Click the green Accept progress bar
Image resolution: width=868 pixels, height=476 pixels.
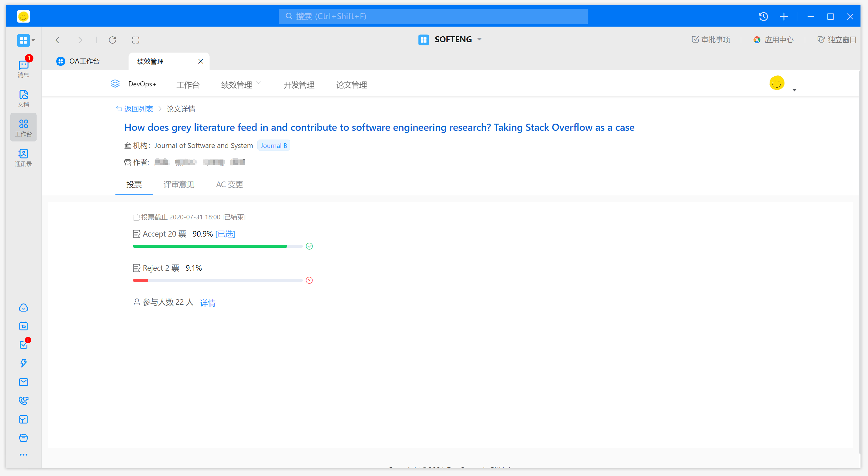[210, 246]
